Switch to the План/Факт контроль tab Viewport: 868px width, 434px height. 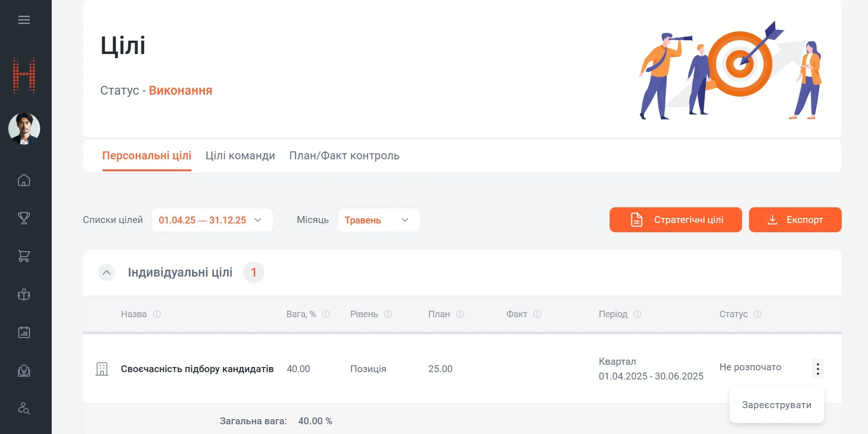pyautogui.click(x=344, y=156)
